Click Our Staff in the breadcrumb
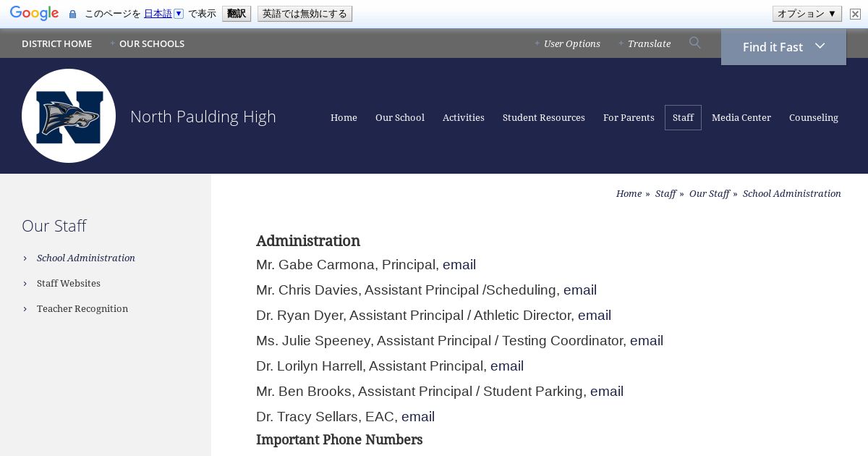Viewport: 868px width, 456px height. click(710, 193)
